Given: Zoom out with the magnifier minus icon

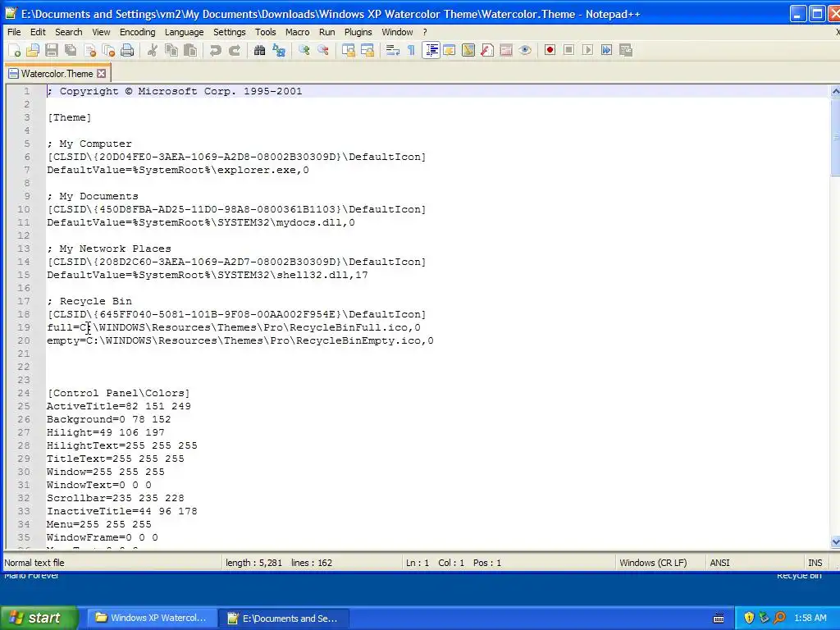Looking at the screenshot, I should (x=323, y=50).
